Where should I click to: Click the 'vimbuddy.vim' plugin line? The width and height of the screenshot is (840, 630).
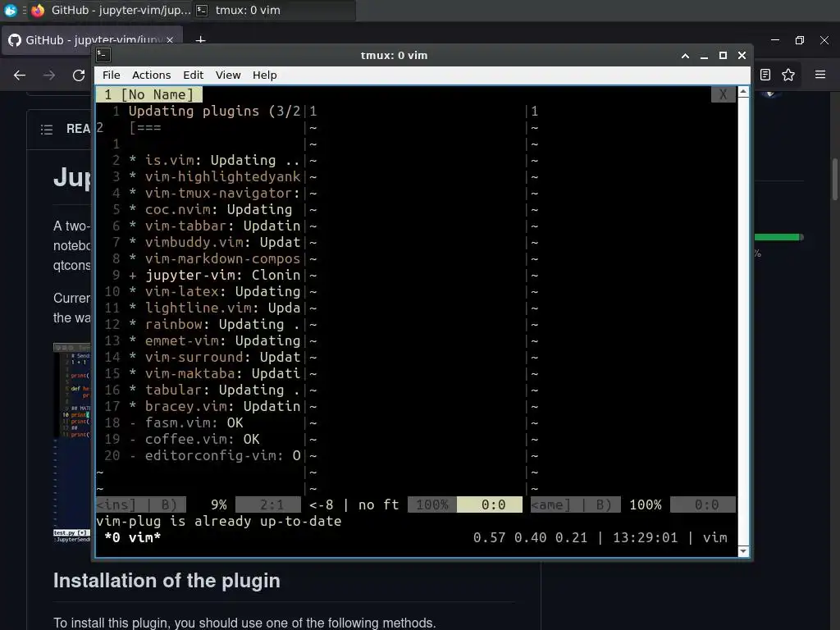click(x=214, y=242)
